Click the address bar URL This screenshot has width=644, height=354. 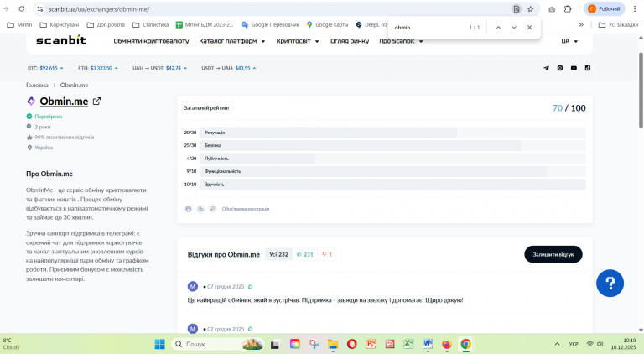coord(99,9)
